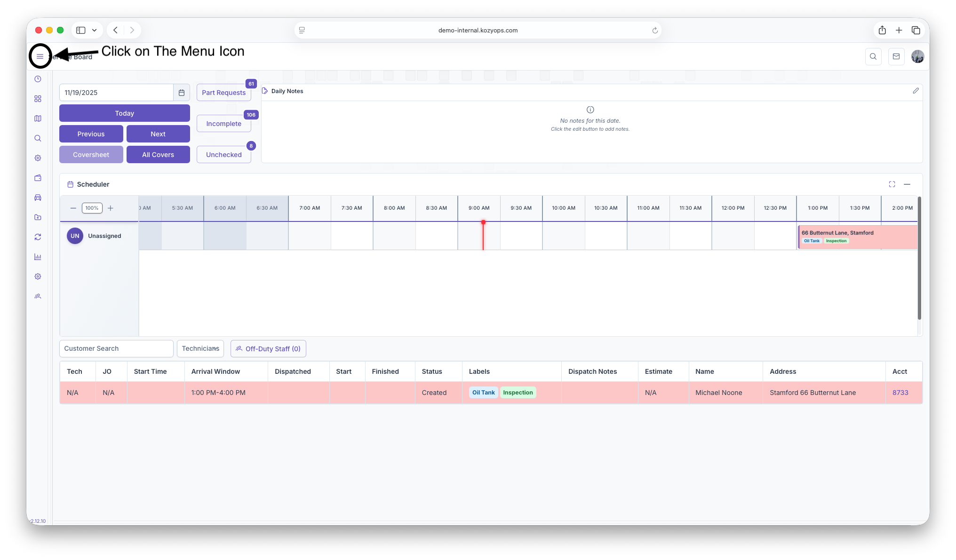Toggle the Off-Duty Staff (0) filter

coord(268,349)
